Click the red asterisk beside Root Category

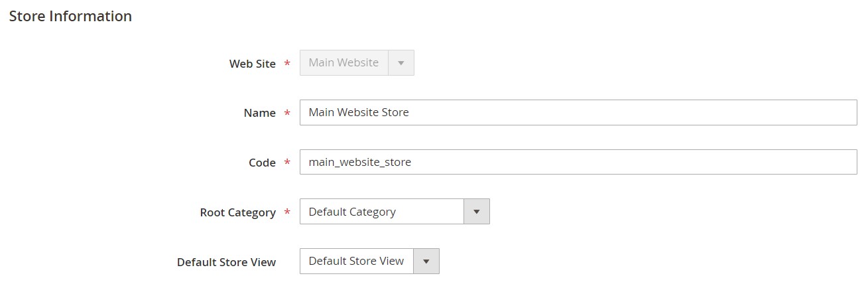click(287, 212)
